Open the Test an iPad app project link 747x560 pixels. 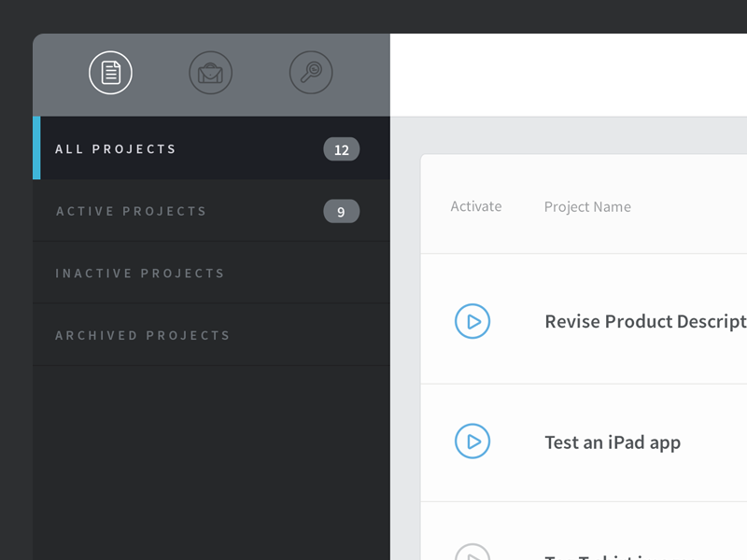[613, 441]
